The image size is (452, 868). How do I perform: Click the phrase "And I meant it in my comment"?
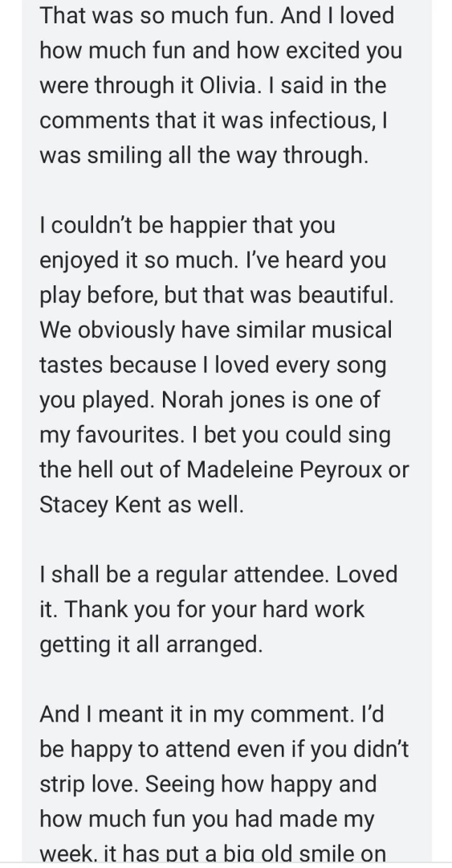(197, 714)
